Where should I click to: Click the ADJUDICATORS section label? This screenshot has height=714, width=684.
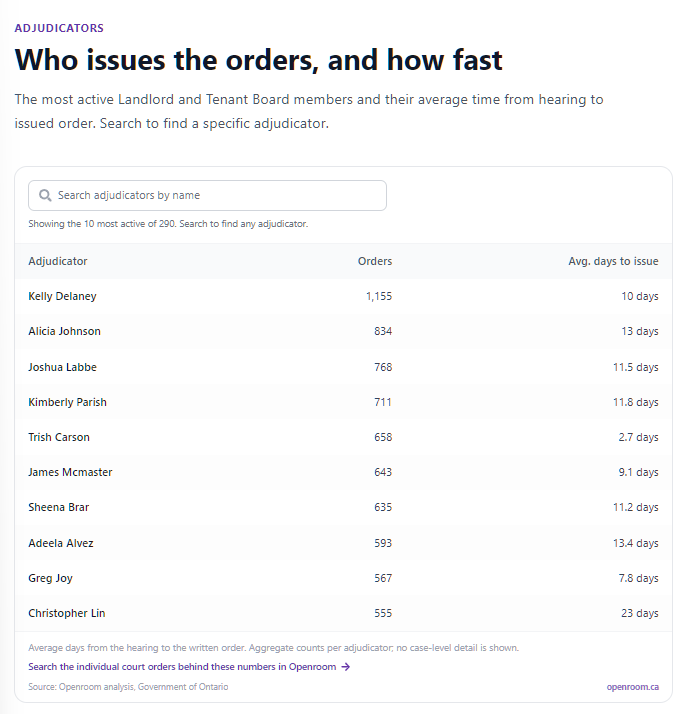(59, 28)
